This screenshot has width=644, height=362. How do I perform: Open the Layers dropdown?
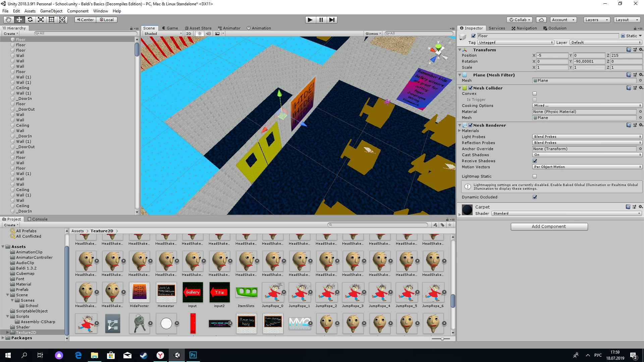tap(596, 20)
